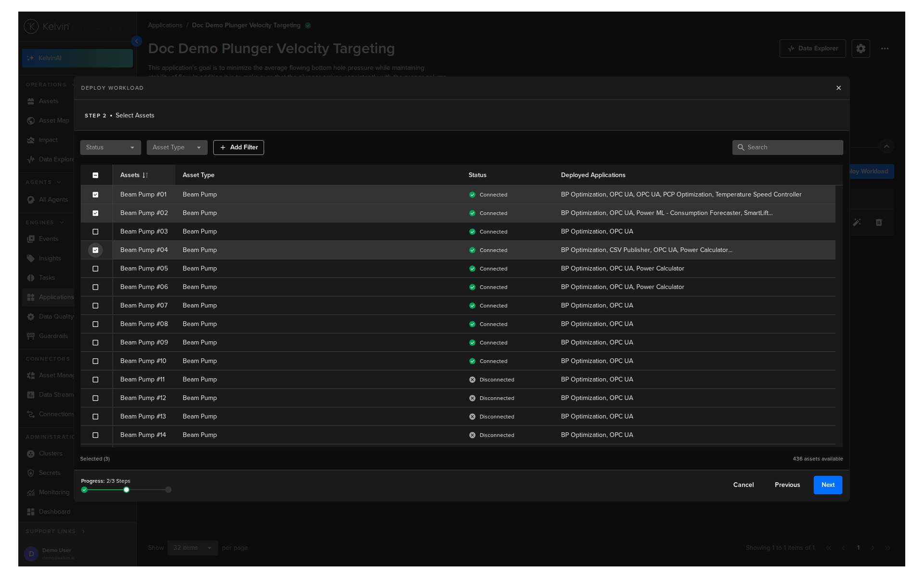
Task: Open Applications in the sidebar
Action: [x=48, y=297]
